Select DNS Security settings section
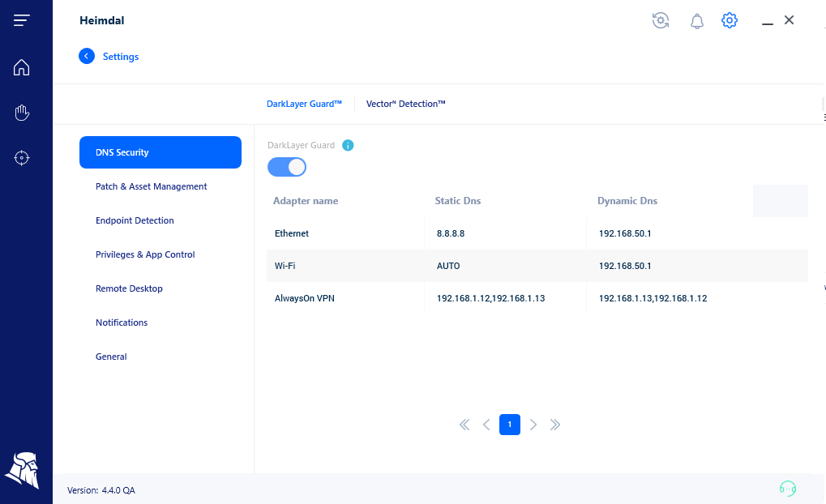 coord(160,152)
